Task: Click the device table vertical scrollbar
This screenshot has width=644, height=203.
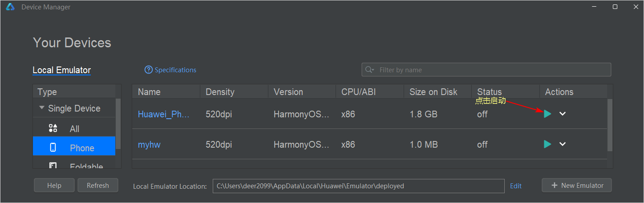Action: click(x=610, y=126)
